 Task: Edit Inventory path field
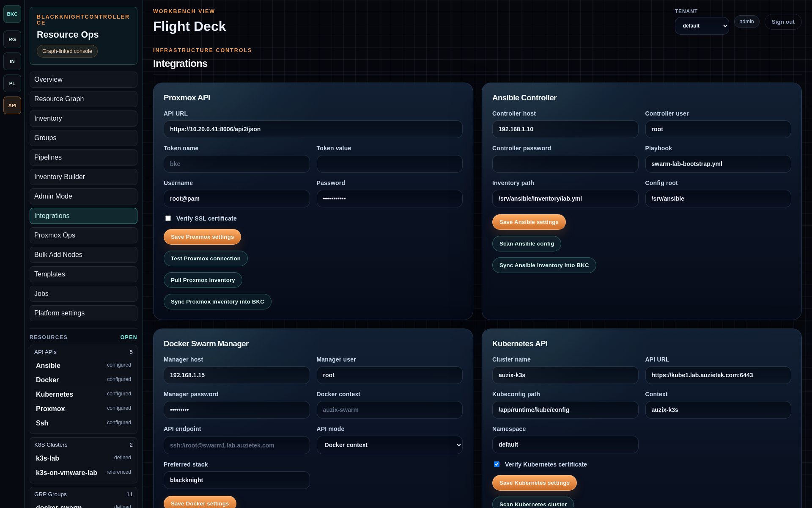pyautogui.click(x=565, y=199)
